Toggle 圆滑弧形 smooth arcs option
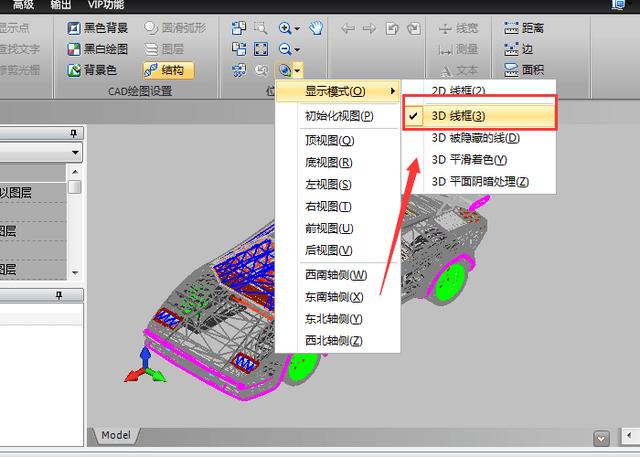 pyautogui.click(x=175, y=28)
